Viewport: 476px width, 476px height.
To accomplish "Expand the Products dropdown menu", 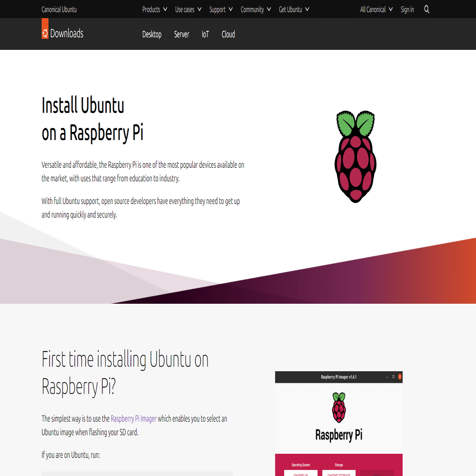I will pos(155,10).
